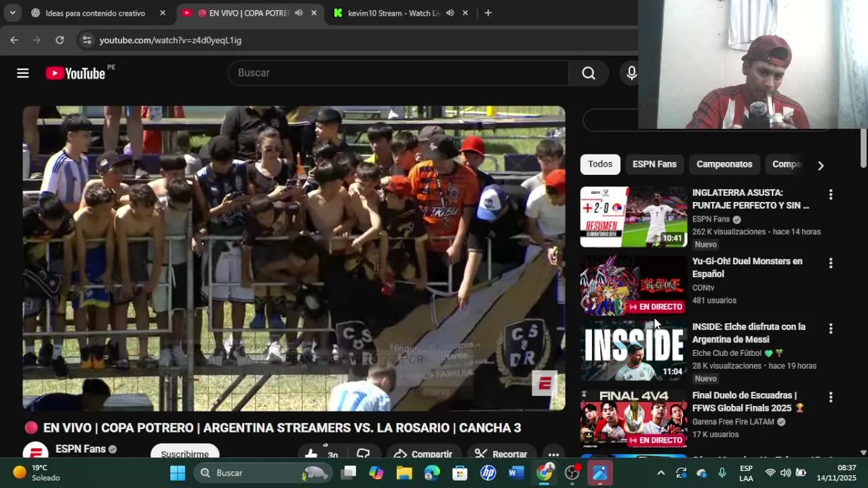
Task: Open the Garena Free Fire LATAM channel
Action: [x=733, y=422]
